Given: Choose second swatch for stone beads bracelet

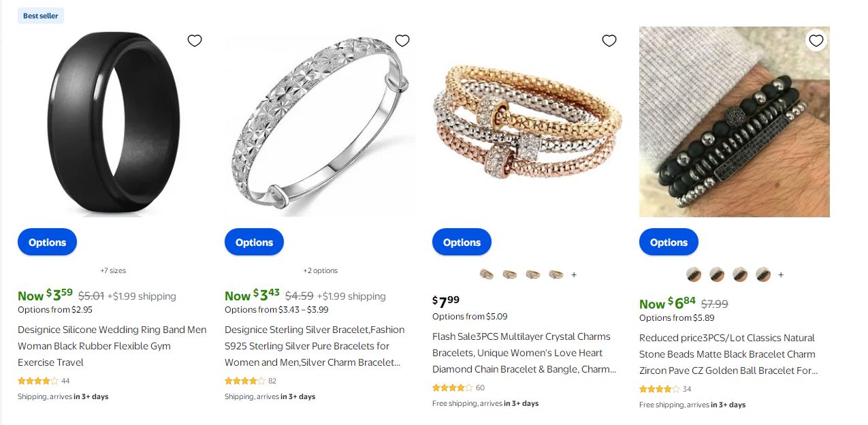Looking at the screenshot, I should click(x=717, y=274).
